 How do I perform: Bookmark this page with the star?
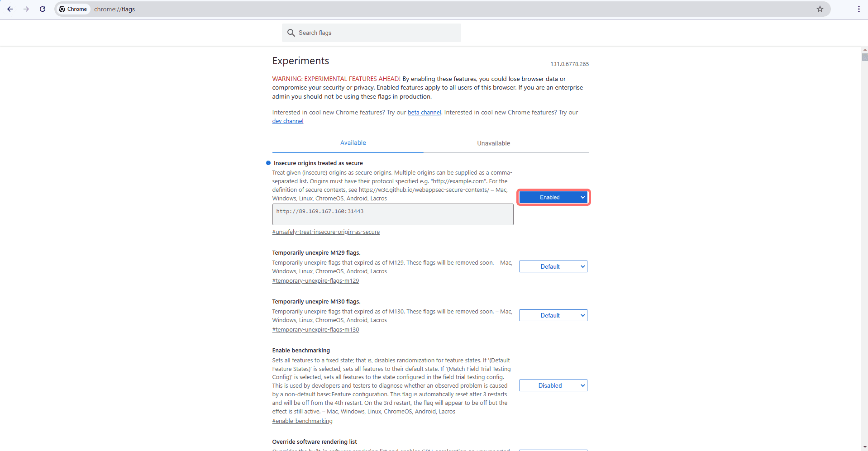[x=820, y=9]
